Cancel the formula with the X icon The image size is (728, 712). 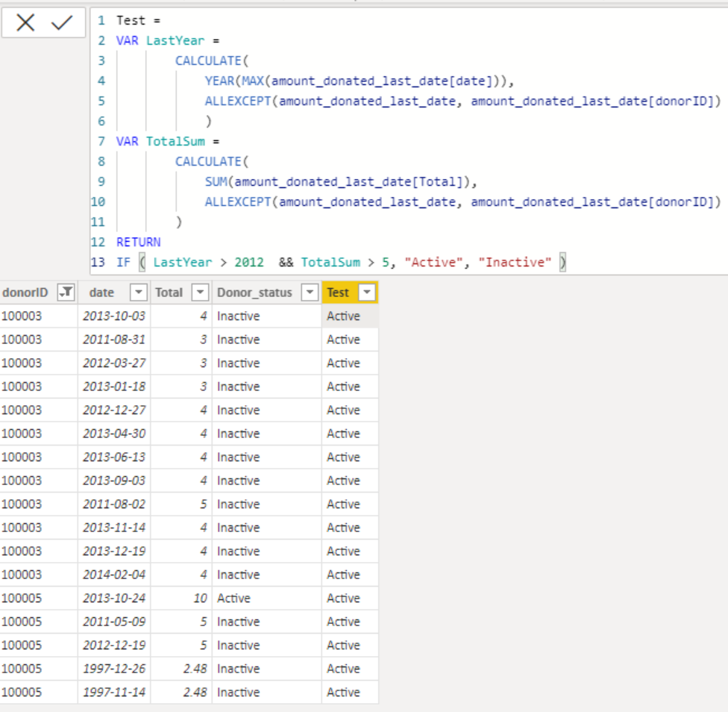[25, 22]
